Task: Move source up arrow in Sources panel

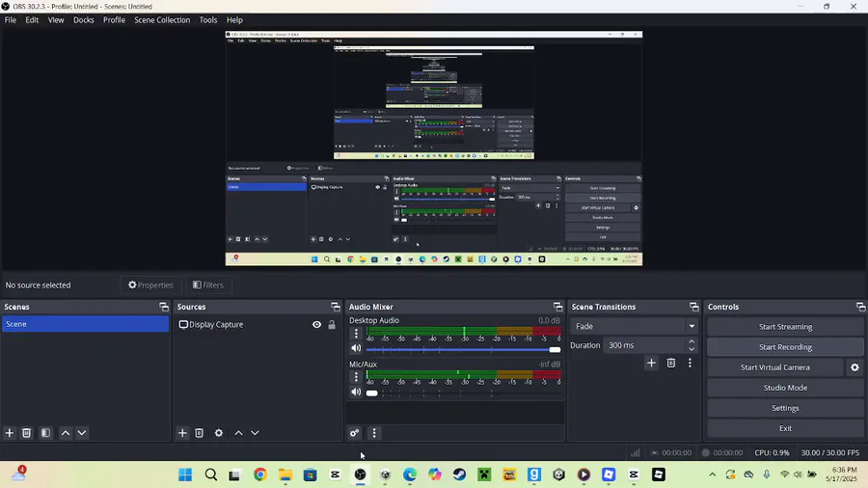Action: click(238, 433)
